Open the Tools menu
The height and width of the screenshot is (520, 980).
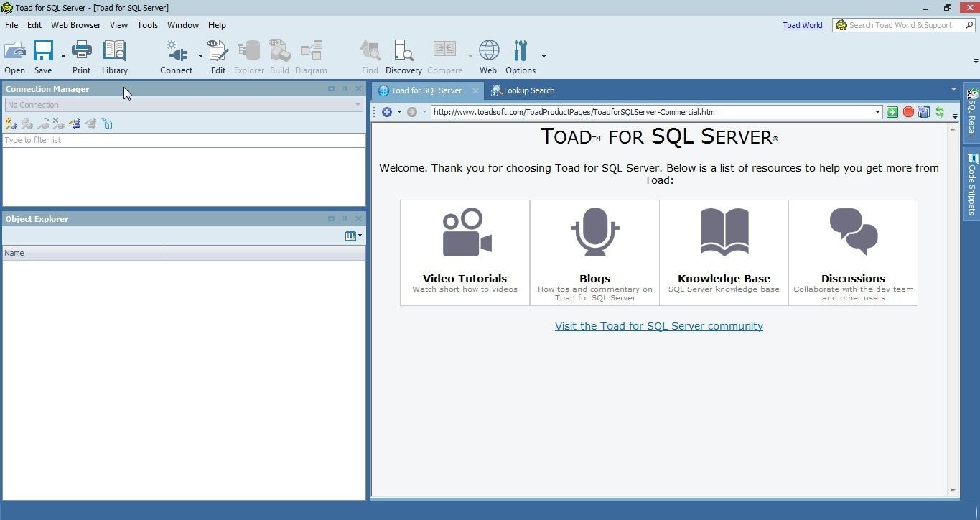pyautogui.click(x=147, y=25)
